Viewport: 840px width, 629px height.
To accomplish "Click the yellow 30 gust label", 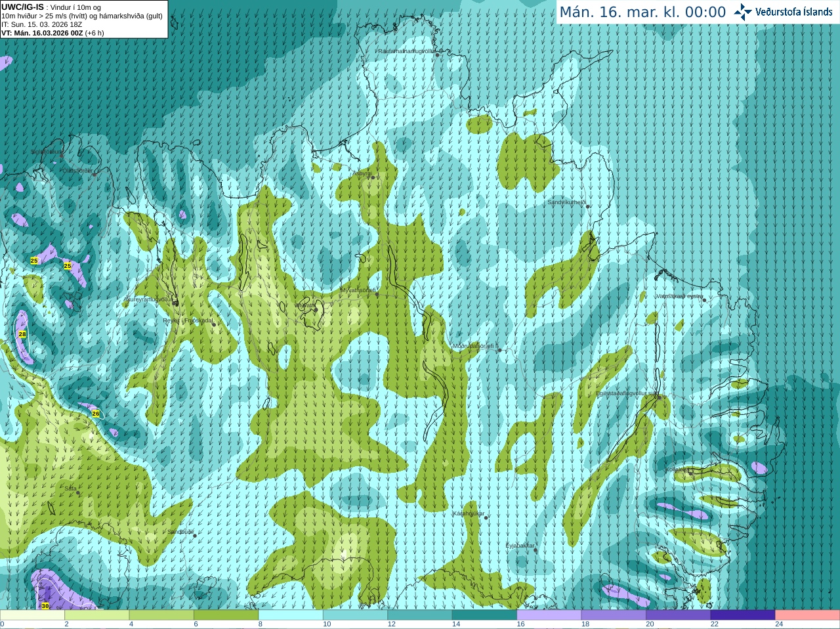I will point(45,606).
